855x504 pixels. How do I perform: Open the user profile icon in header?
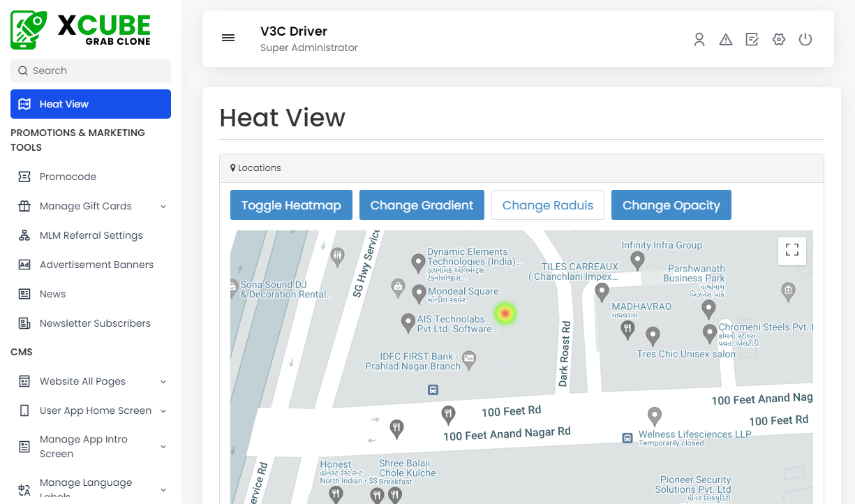[699, 40]
